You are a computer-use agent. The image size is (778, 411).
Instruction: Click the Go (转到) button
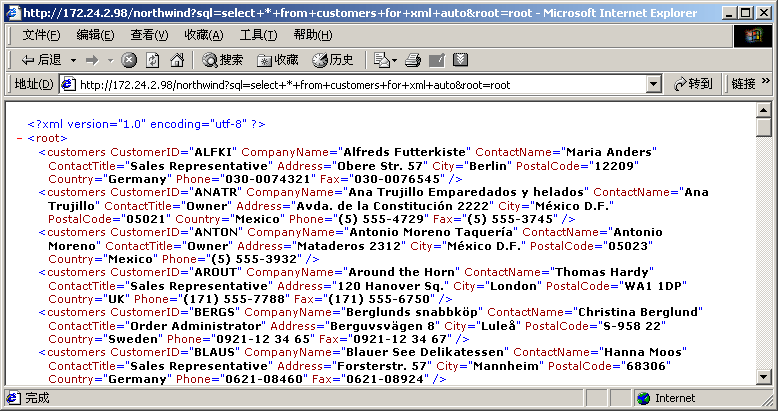[693, 84]
